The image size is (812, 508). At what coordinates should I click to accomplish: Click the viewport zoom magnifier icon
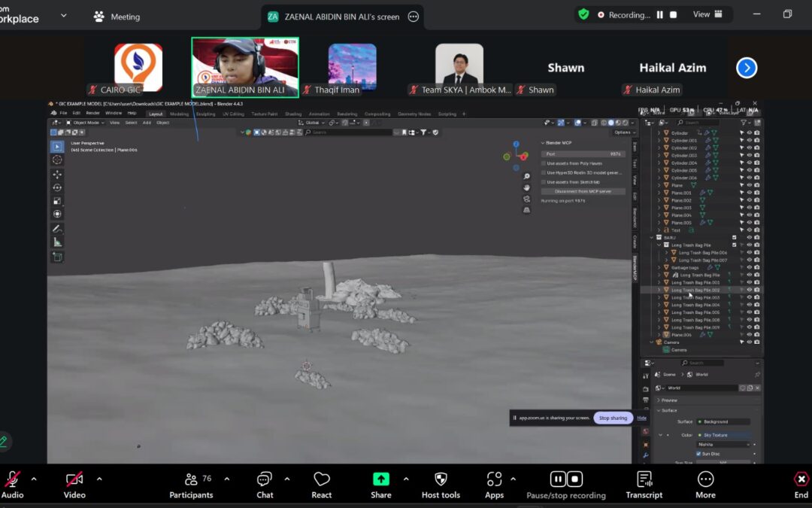[526, 176]
